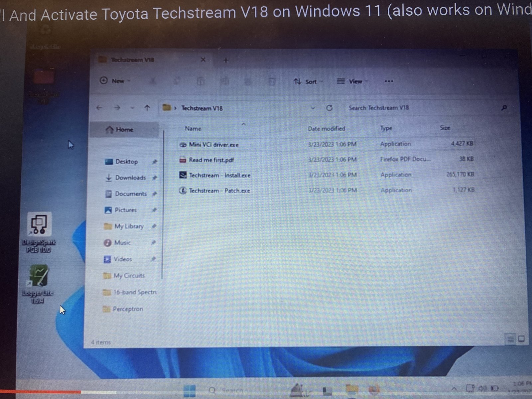Click the Logger Lite desktop icon
Viewport: 532px width, 399px height.
coord(38,284)
